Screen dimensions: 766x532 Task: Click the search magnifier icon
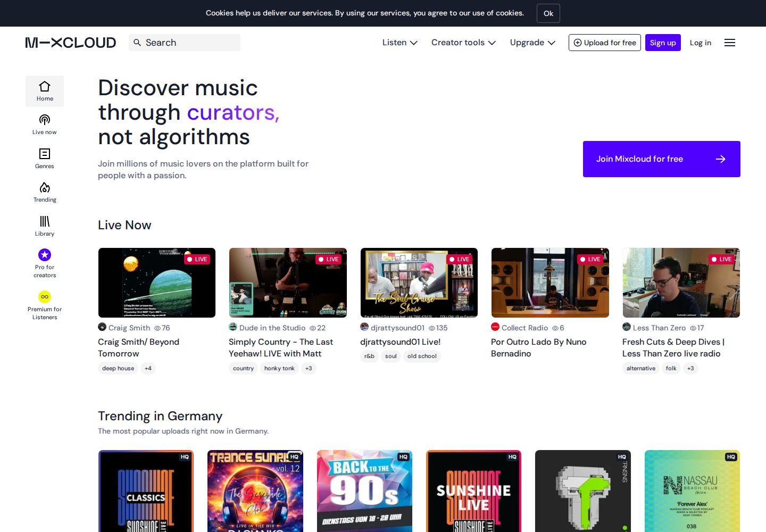137,43
